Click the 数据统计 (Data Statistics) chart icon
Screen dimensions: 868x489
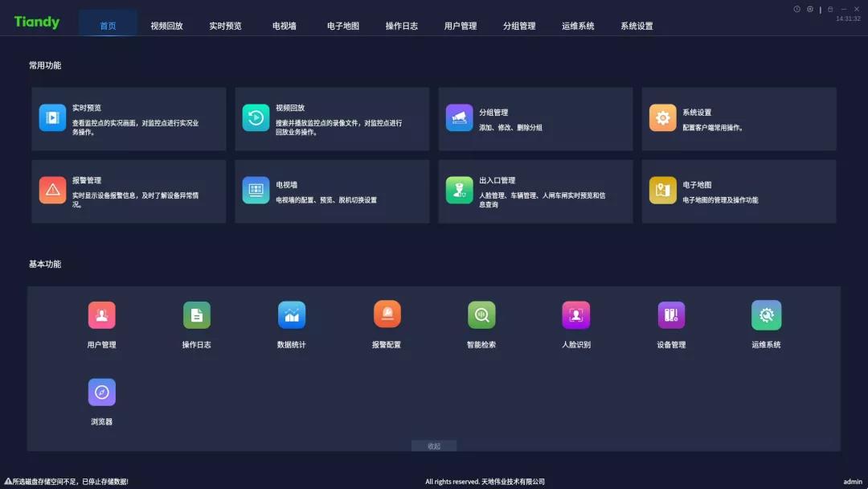(292, 314)
